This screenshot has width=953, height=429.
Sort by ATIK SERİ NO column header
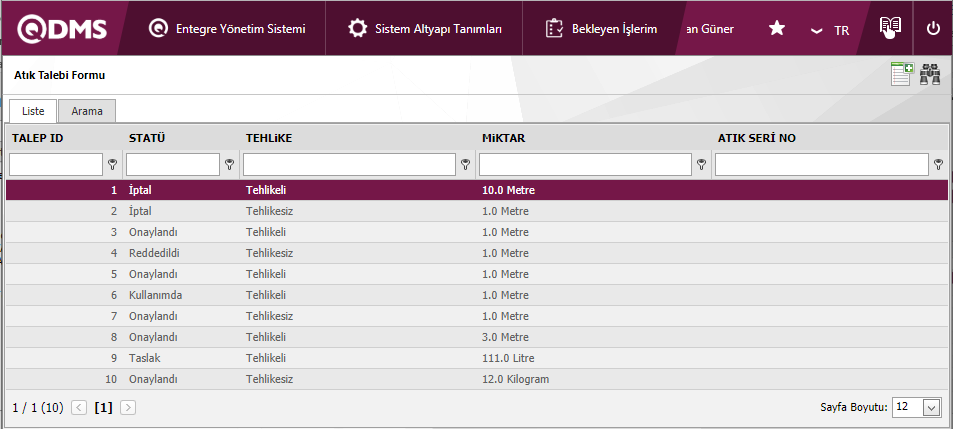click(x=757, y=138)
